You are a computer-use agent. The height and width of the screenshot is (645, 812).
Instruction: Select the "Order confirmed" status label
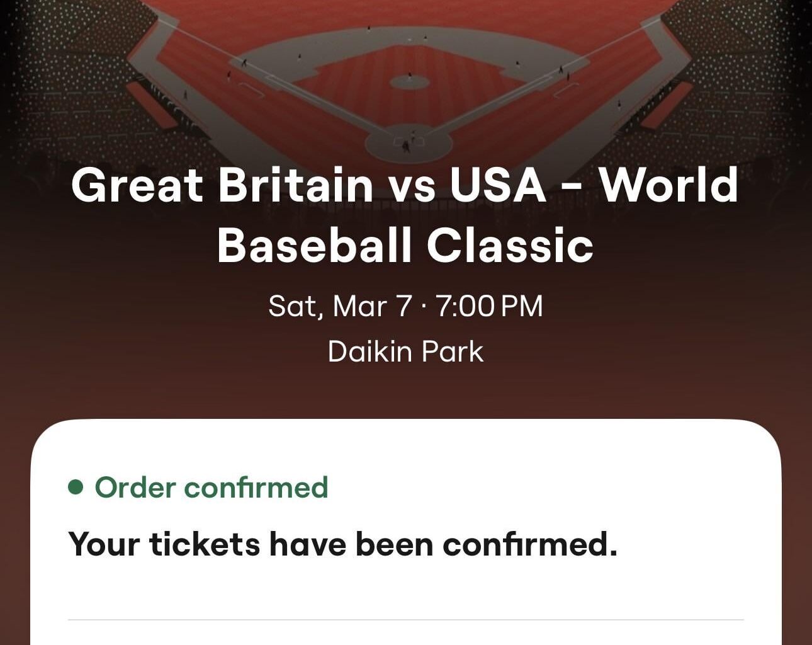(x=211, y=488)
